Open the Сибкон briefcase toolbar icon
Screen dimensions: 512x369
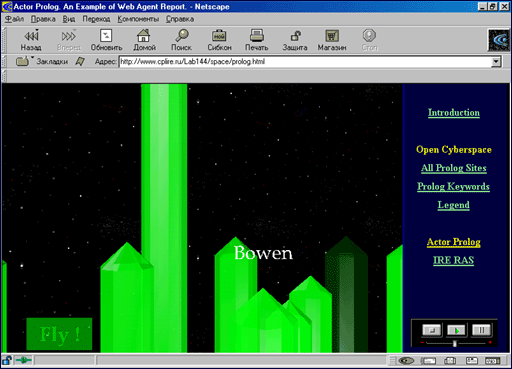coord(219,36)
